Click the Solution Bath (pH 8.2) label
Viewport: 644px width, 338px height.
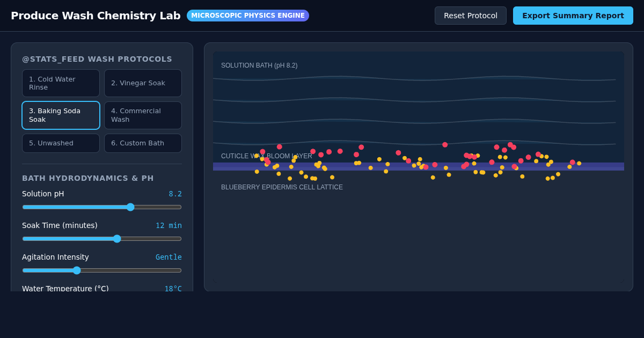[259, 65]
